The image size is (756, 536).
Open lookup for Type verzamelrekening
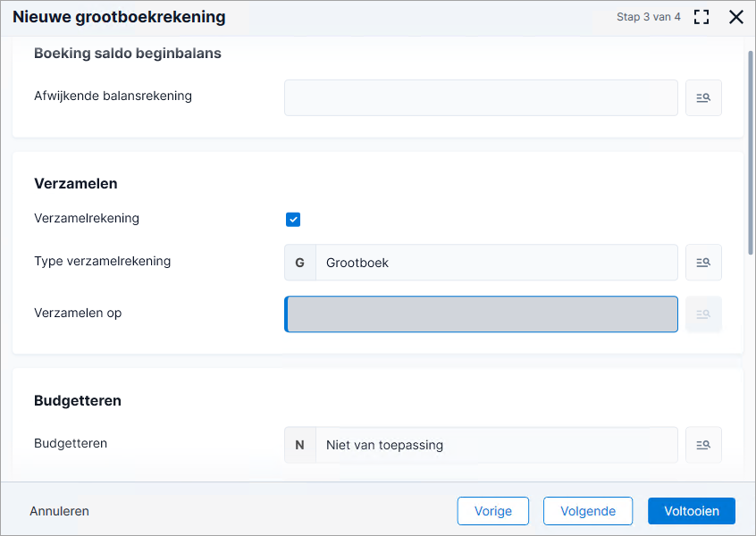703,263
